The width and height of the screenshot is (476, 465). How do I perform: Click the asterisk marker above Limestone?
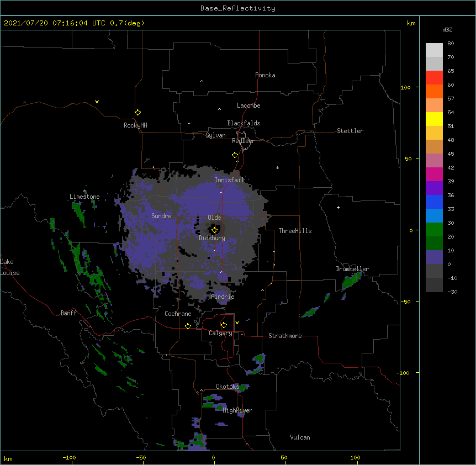pyautogui.click(x=85, y=191)
